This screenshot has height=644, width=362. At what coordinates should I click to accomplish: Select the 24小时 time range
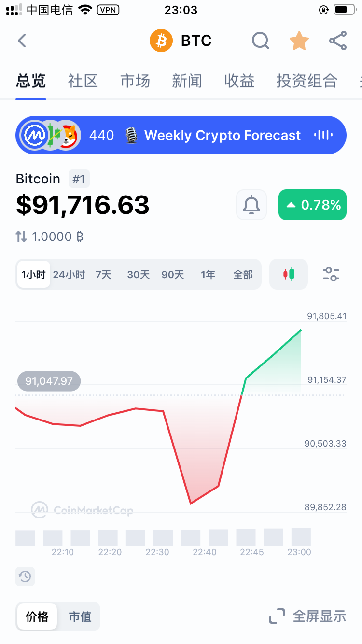tap(69, 275)
